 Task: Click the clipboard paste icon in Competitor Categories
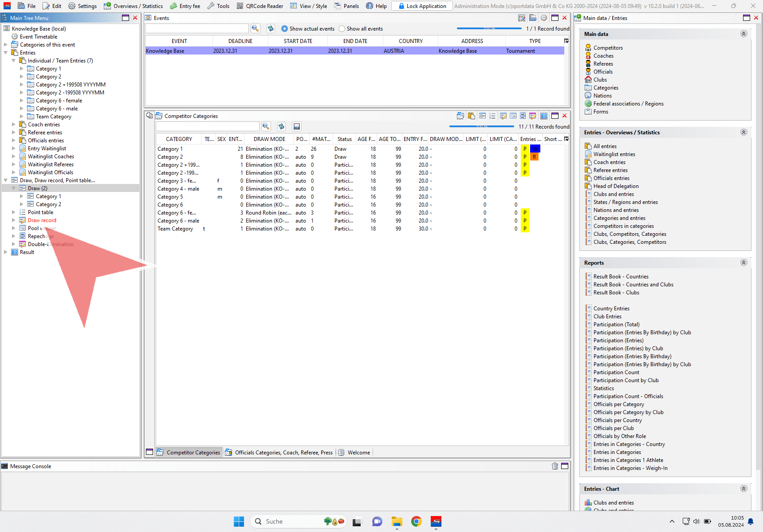click(471, 116)
